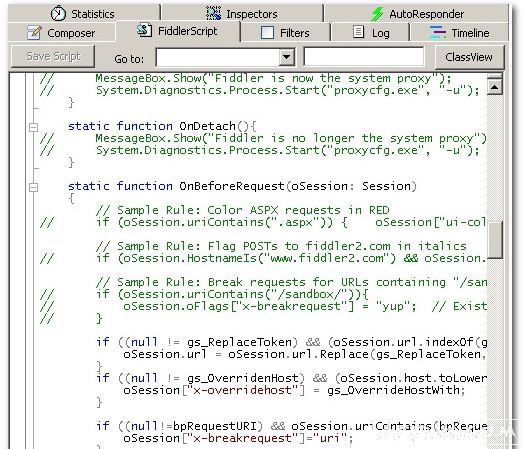Click the 'oSession.oFlags["x-breakrequest"]' yup line
Viewport: 523px width, 449px height.
[305, 306]
